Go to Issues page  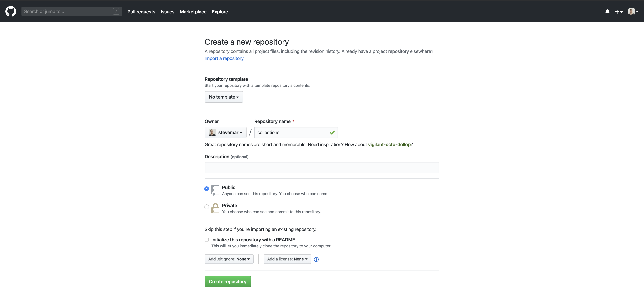(168, 12)
